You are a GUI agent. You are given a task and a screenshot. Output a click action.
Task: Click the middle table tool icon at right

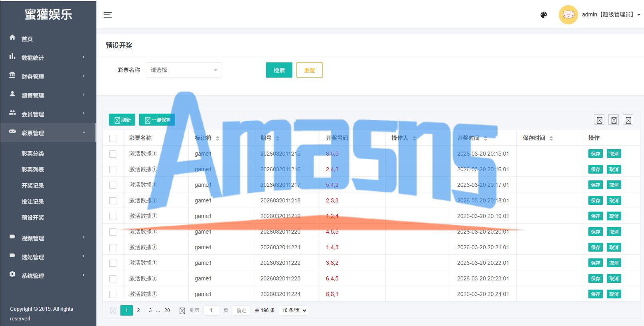tap(614, 120)
